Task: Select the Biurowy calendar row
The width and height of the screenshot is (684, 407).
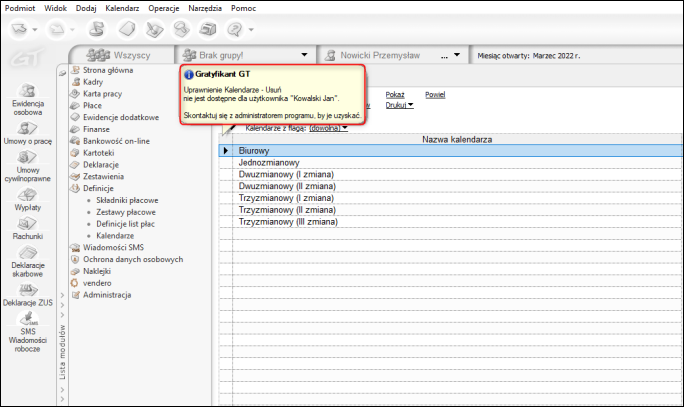Action: coord(451,150)
